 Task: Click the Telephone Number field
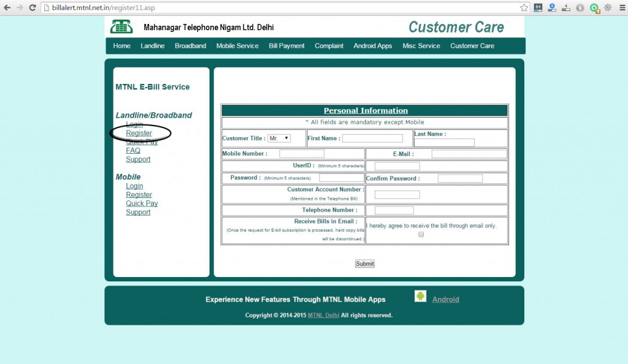tap(394, 210)
